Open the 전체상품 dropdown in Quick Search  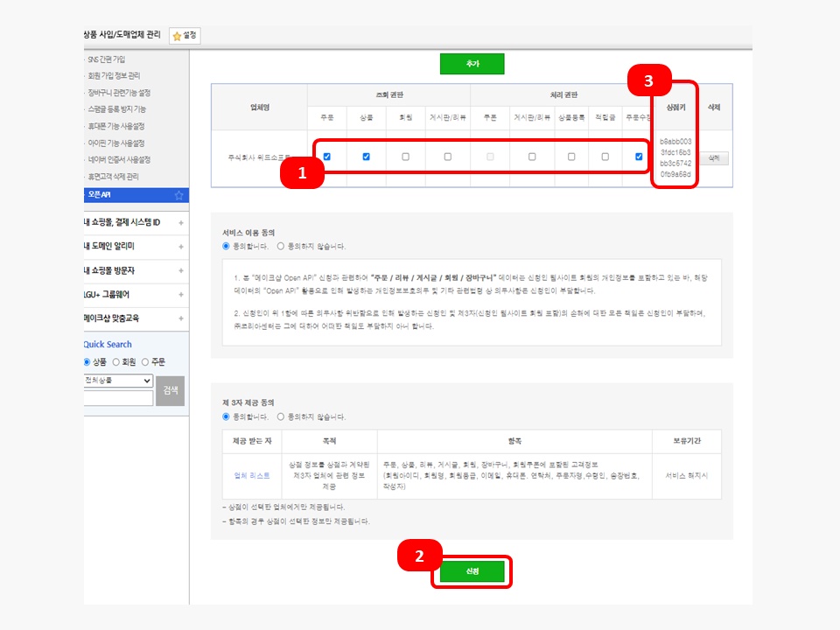click(117, 381)
